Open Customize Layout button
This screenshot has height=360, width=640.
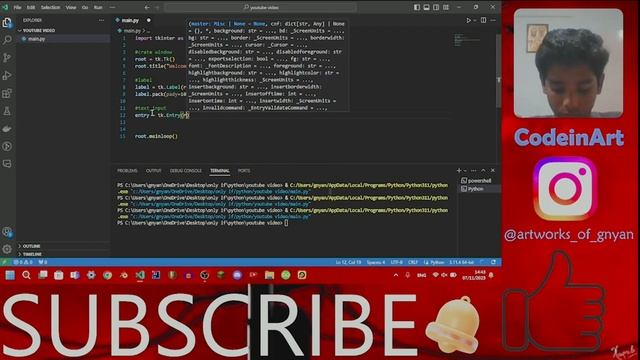tap(446, 7)
